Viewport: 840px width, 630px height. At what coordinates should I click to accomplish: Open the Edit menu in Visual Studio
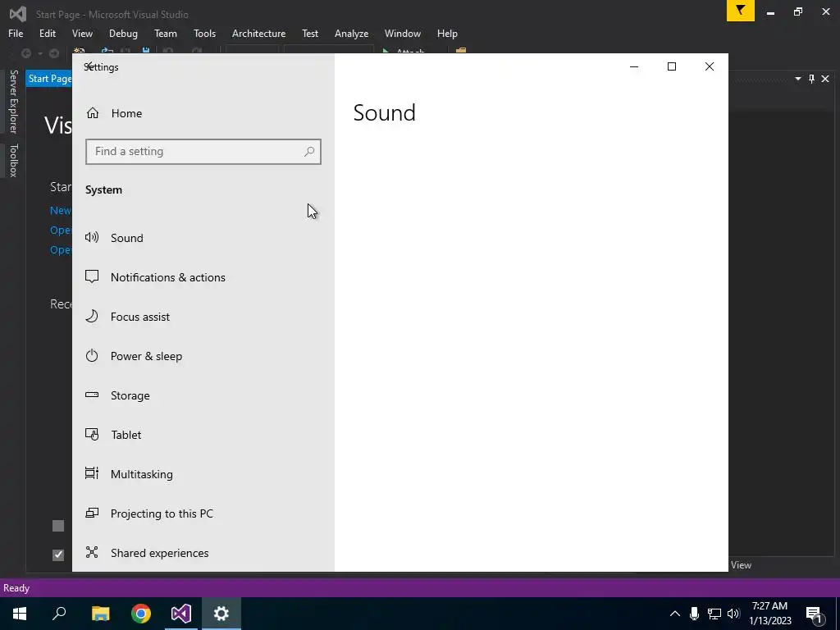[47, 33]
